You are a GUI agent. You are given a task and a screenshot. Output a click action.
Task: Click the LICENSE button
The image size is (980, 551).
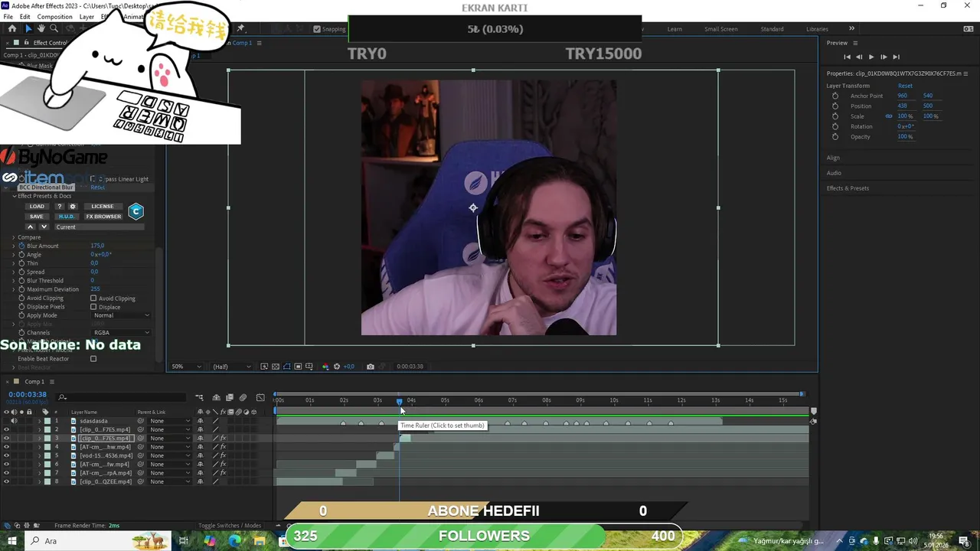click(x=103, y=207)
